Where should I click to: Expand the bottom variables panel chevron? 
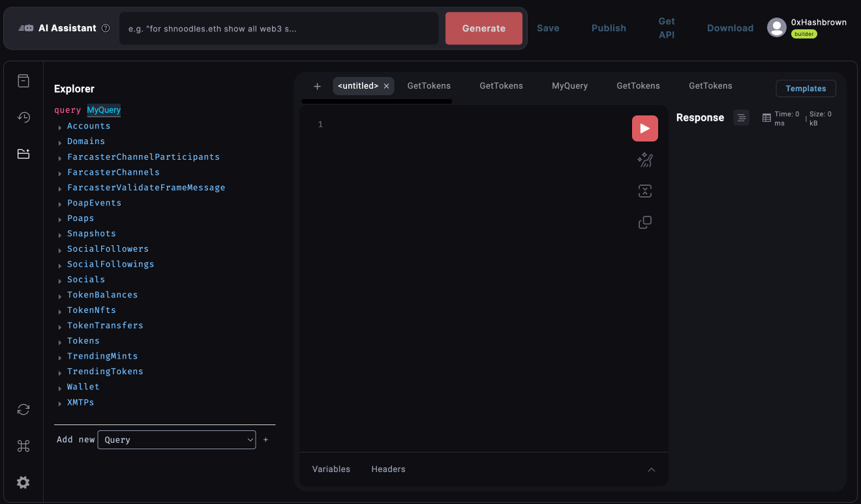coord(651,469)
